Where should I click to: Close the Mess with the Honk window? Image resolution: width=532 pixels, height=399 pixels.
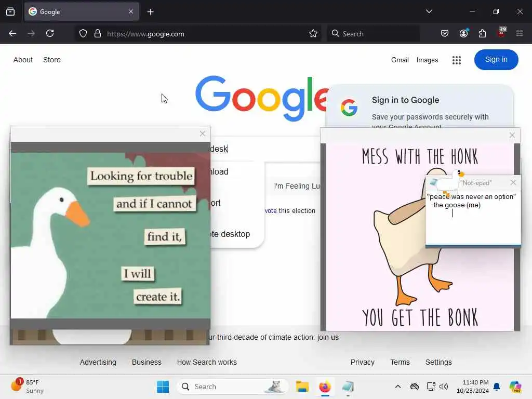coord(512,135)
